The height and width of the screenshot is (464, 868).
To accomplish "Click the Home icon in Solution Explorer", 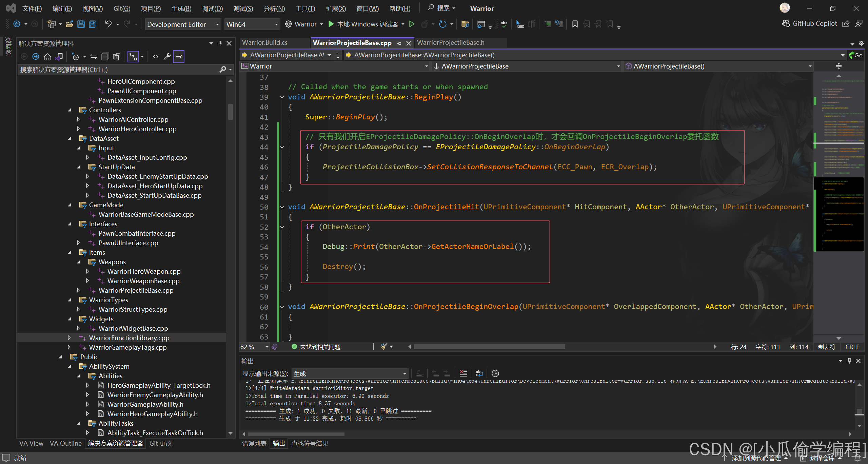I will (x=47, y=57).
